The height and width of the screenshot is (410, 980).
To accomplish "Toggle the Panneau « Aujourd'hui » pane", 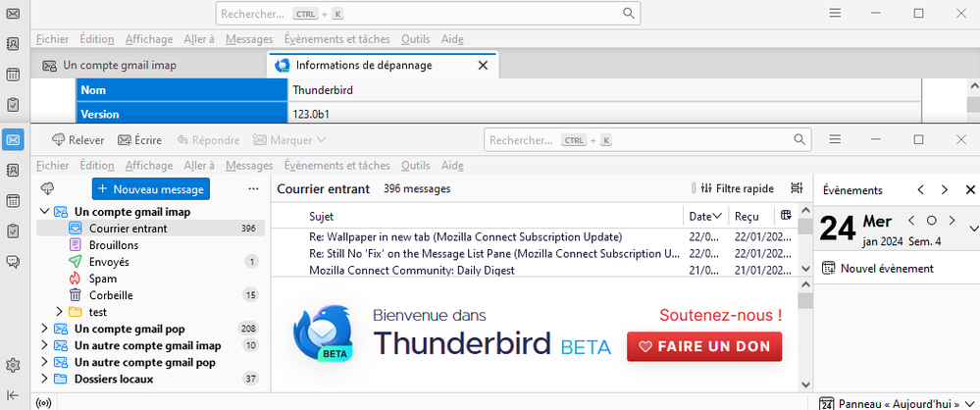I will coord(890,404).
